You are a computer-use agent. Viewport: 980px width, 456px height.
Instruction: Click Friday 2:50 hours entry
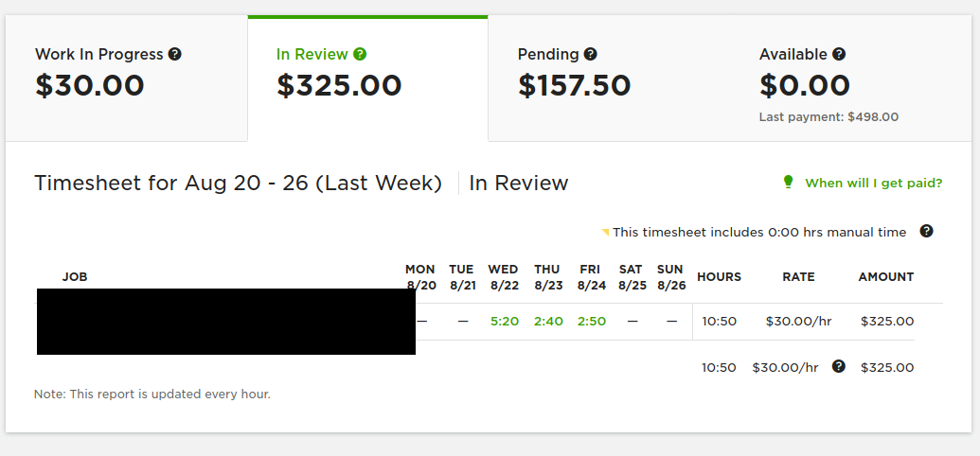click(x=591, y=321)
